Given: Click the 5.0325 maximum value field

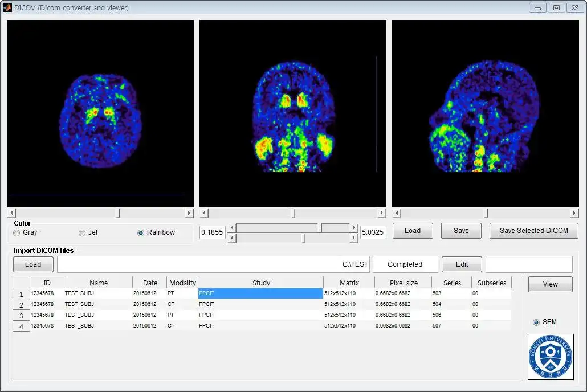Looking at the screenshot, I should tap(373, 232).
